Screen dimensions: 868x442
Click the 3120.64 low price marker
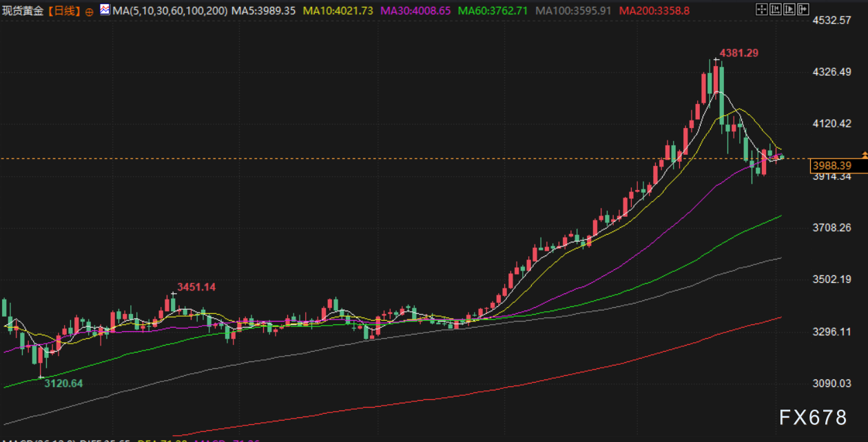[x=63, y=383]
